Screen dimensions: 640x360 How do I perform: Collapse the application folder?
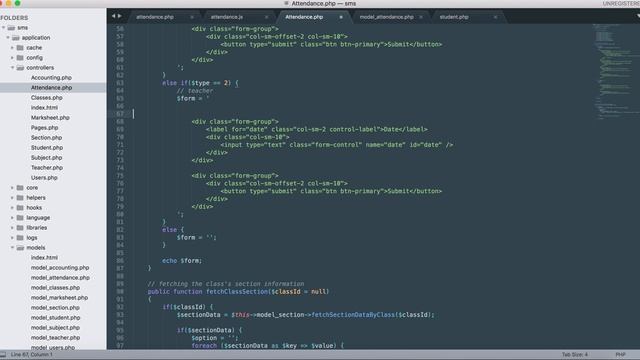8,38
